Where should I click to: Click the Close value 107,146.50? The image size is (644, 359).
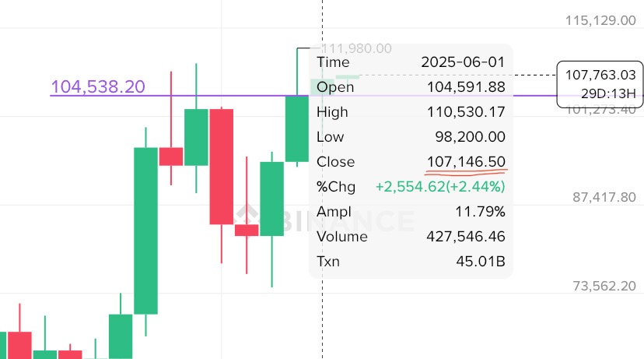[466, 162]
